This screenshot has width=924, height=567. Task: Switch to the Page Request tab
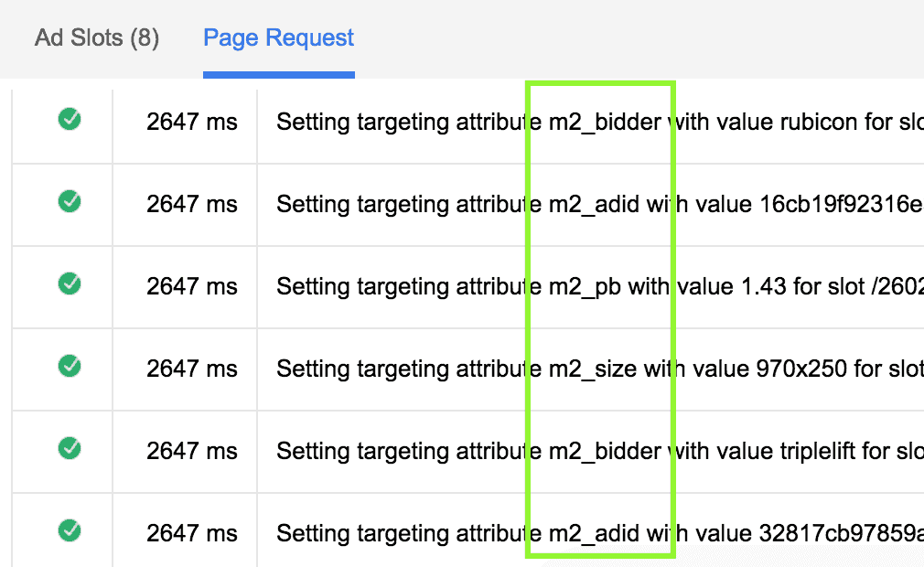pos(278,38)
